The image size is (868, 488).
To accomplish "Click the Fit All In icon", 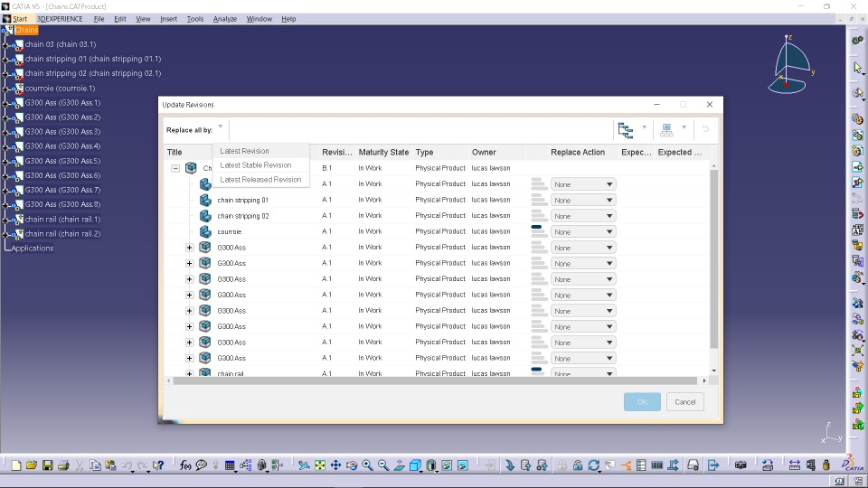I will click(320, 465).
